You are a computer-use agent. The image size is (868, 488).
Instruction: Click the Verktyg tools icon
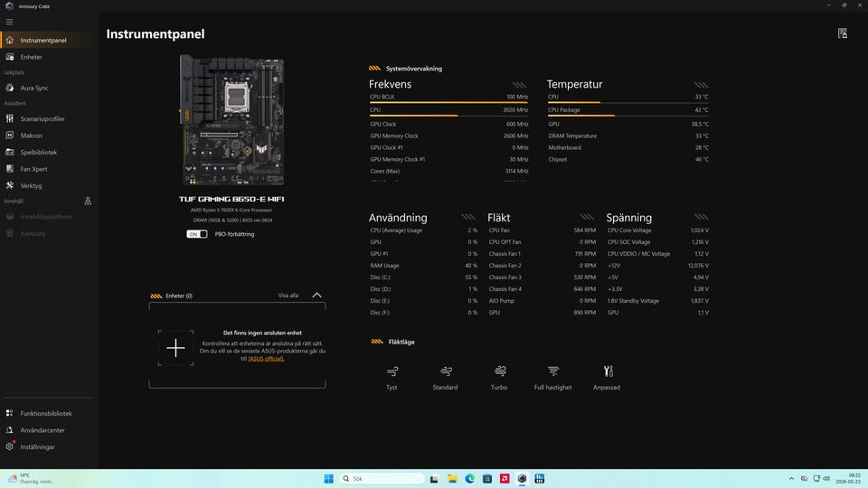point(9,185)
